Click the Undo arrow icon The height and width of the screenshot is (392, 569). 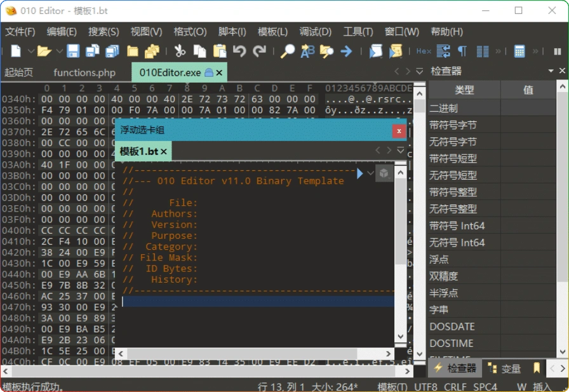coord(239,51)
